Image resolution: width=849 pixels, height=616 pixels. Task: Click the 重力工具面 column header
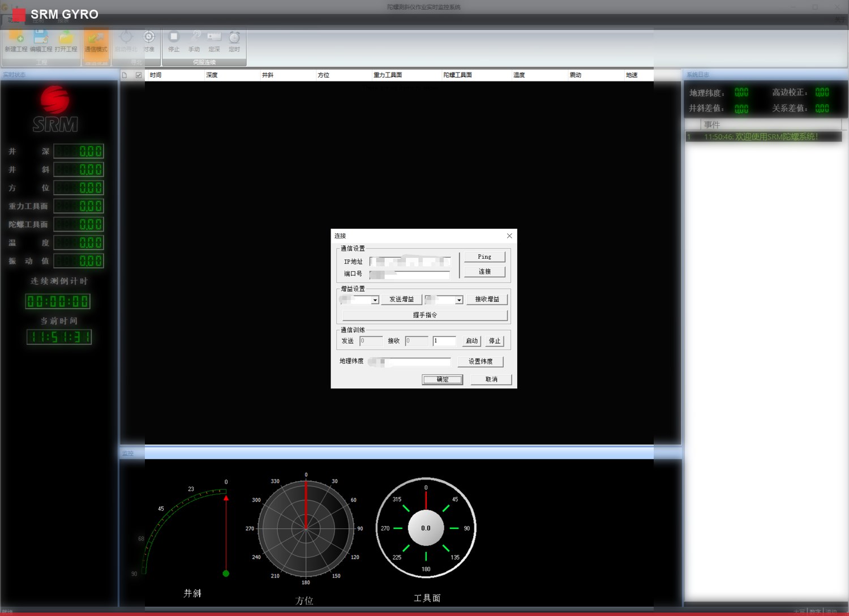406,75
